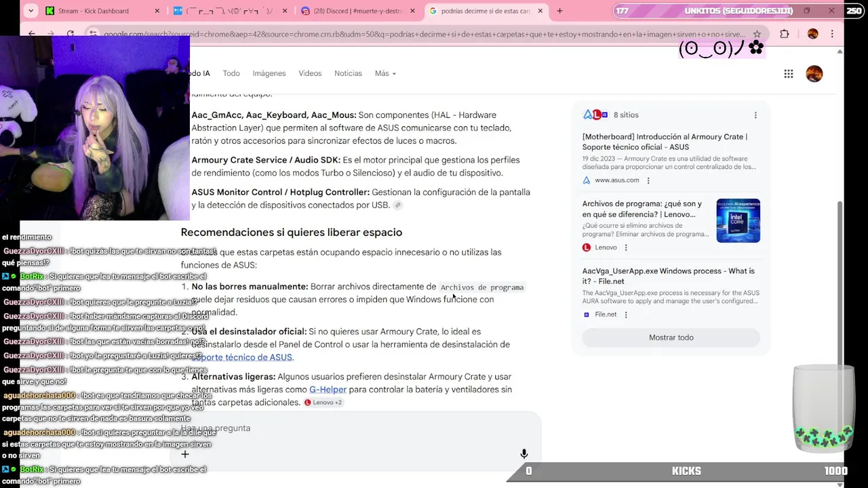Activate microphone voice input
The width and height of the screenshot is (868, 488).
(x=524, y=454)
